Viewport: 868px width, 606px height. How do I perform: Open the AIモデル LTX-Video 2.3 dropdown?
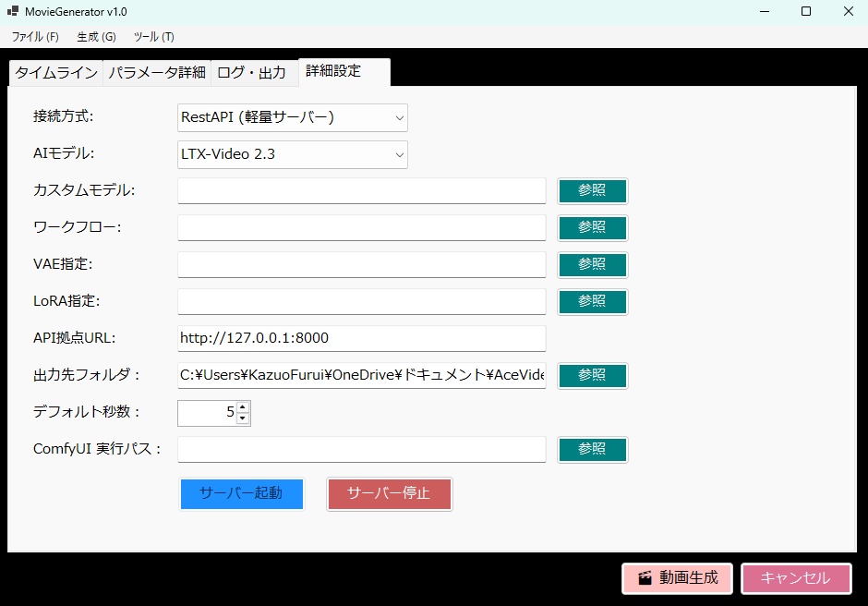click(x=293, y=154)
